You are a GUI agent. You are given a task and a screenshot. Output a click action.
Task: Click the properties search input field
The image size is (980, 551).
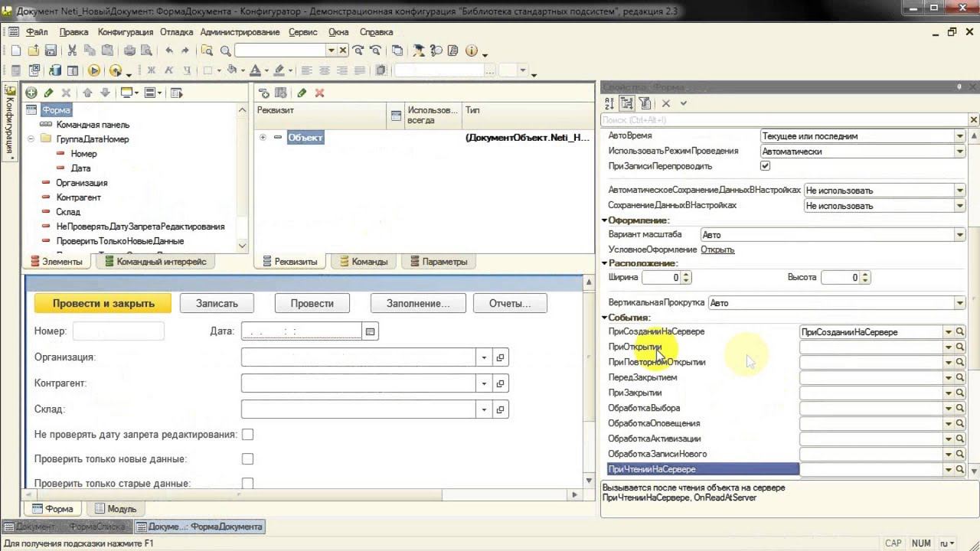click(x=785, y=120)
